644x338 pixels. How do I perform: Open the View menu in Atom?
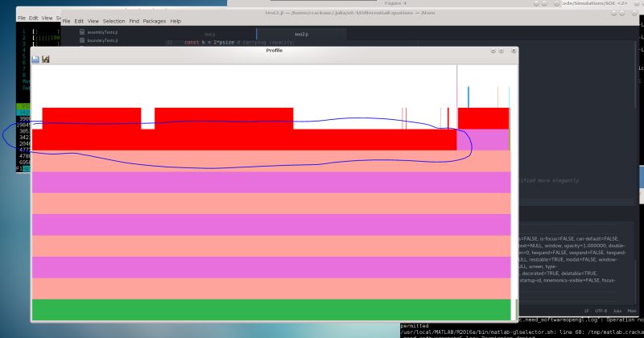point(93,22)
